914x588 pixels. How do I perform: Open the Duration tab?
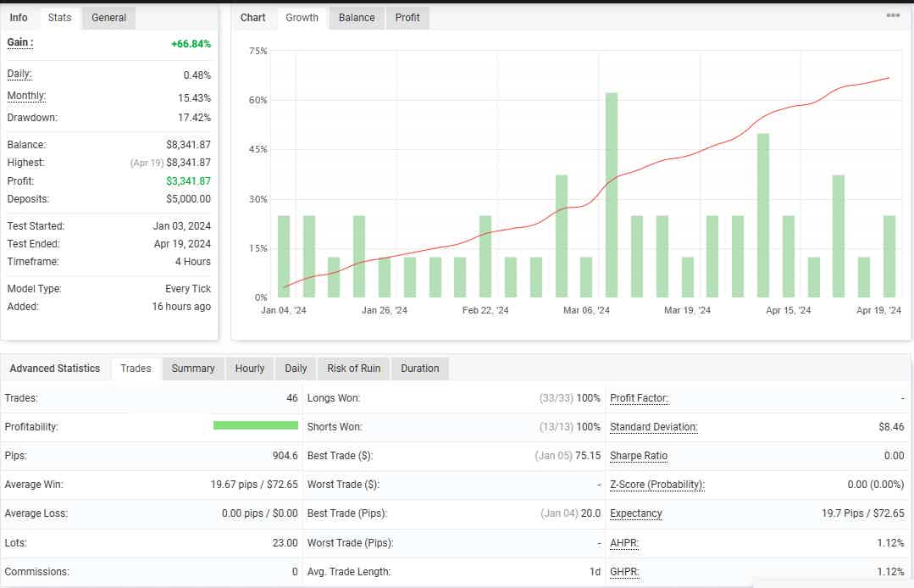point(420,369)
